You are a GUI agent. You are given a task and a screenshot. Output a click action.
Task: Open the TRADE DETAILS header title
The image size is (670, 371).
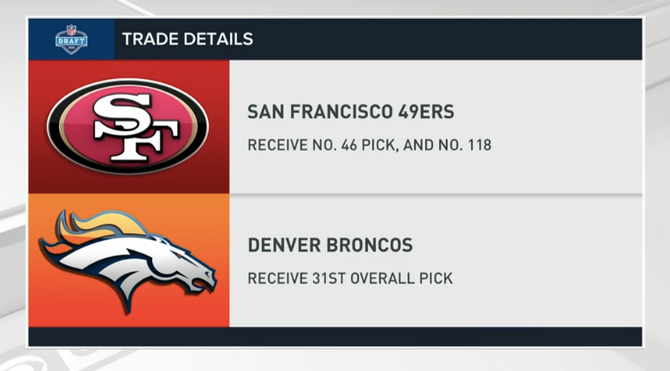pyautogui.click(x=188, y=39)
